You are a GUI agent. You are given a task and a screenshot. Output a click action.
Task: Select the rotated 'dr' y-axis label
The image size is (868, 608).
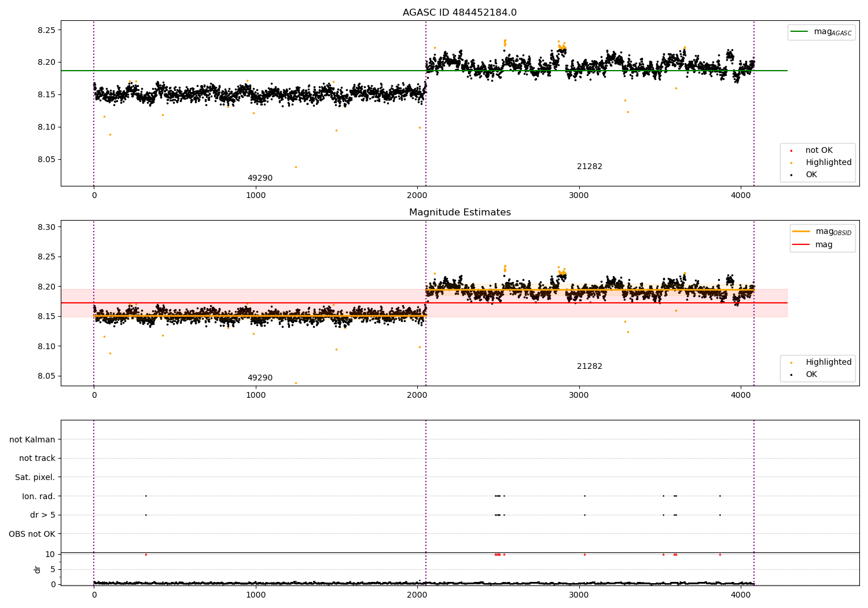pos(38,569)
